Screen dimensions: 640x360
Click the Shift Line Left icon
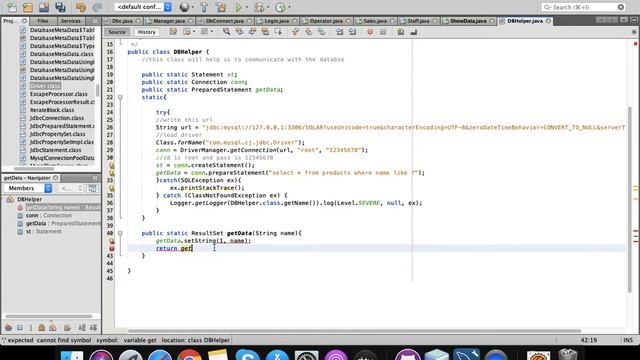(340, 32)
